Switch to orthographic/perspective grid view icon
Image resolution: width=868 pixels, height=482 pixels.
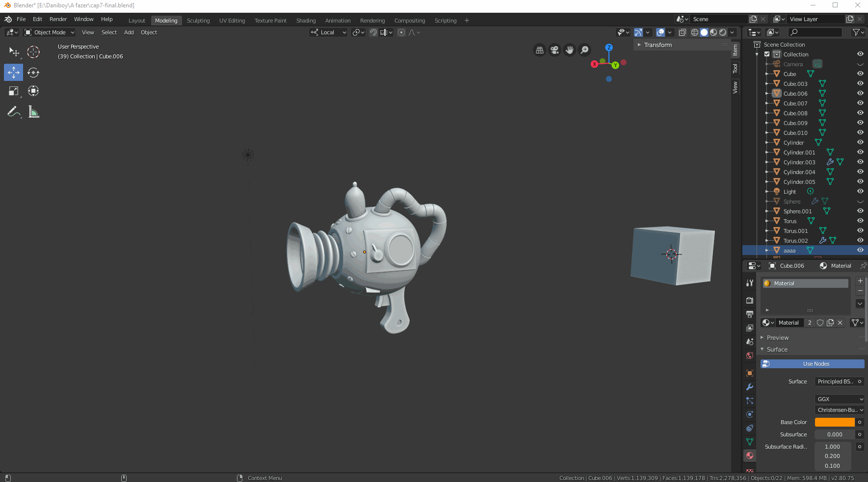pyautogui.click(x=540, y=50)
